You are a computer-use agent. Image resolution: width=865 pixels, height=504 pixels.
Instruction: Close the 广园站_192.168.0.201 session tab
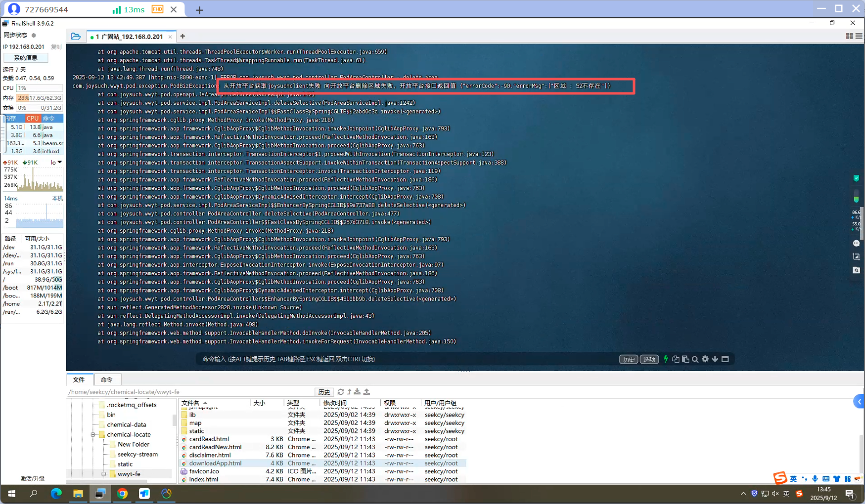170,37
